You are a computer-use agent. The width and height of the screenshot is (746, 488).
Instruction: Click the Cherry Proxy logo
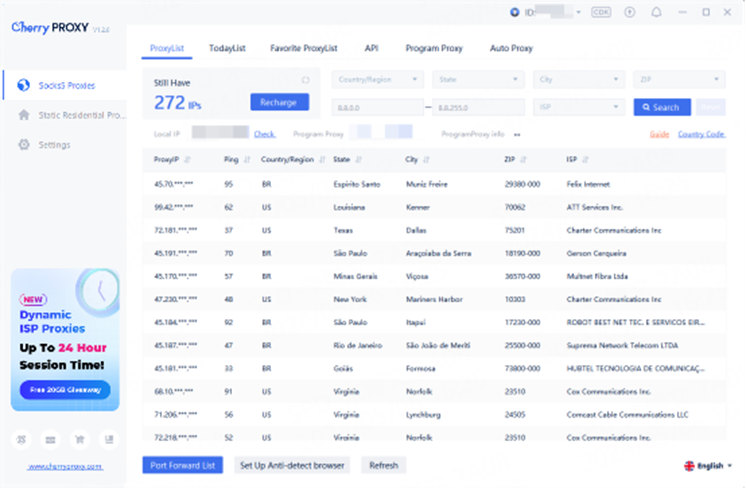coord(50,27)
